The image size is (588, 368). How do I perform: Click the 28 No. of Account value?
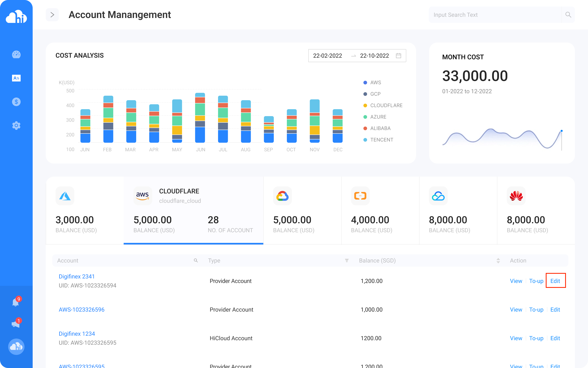213,220
